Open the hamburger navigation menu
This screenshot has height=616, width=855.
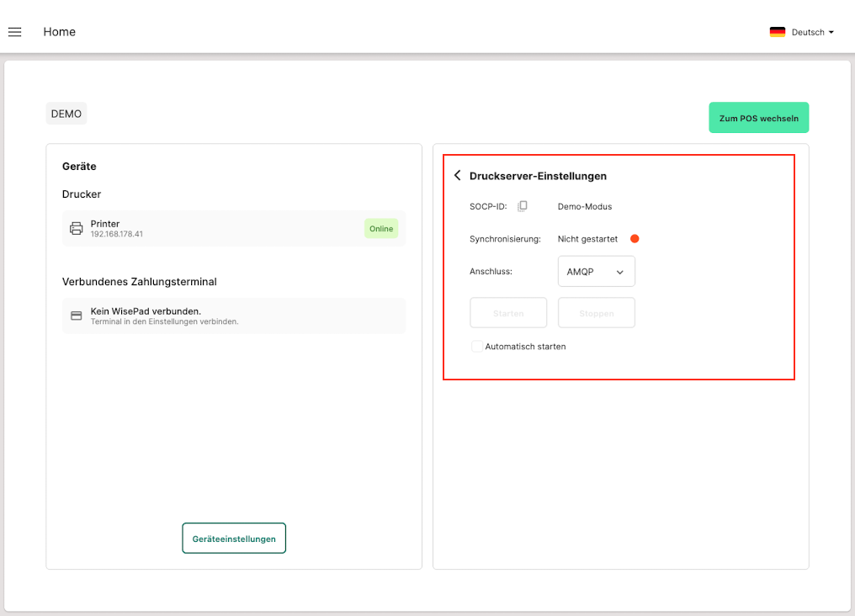tap(14, 32)
